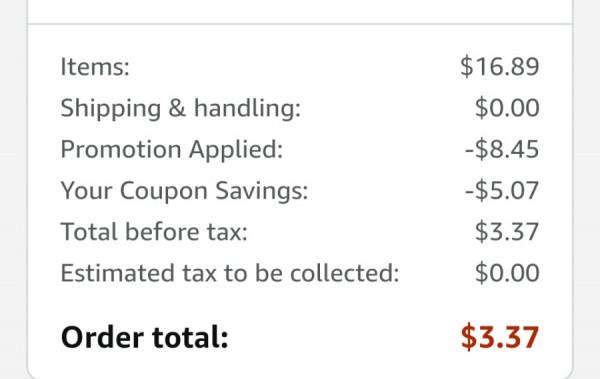Image resolution: width=600 pixels, height=379 pixels.
Task: Click the Total before tax label
Action: [154, 232]
